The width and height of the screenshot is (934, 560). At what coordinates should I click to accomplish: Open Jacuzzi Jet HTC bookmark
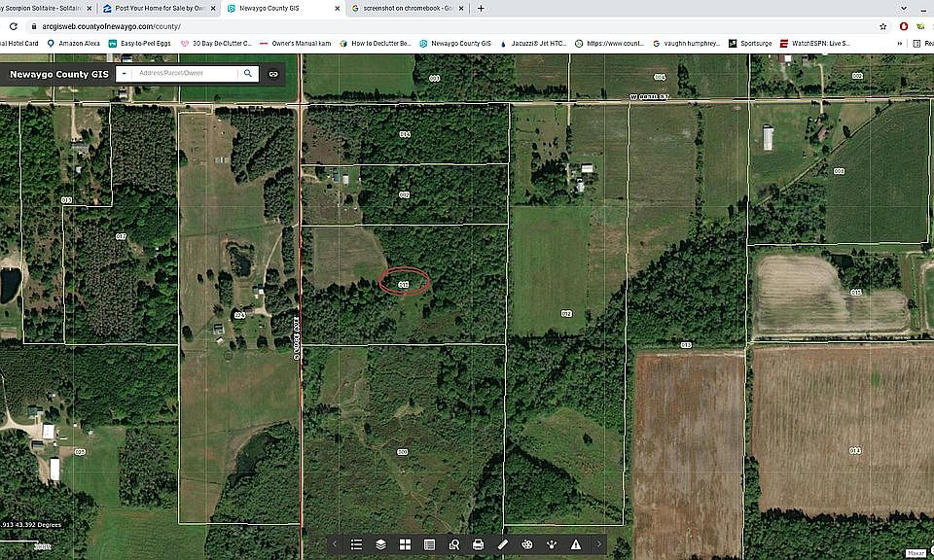533,44
